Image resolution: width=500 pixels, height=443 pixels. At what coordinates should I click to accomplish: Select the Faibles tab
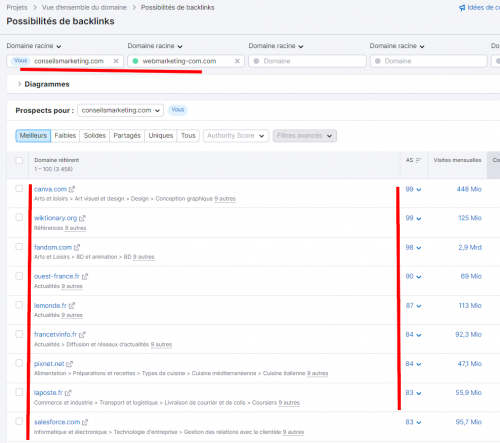(x=65, y=136)
